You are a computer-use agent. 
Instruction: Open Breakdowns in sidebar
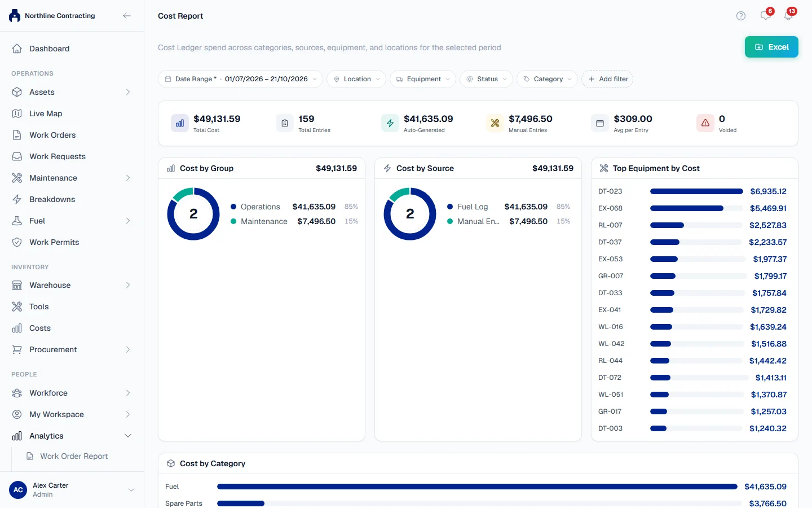(x=72, y=199)
